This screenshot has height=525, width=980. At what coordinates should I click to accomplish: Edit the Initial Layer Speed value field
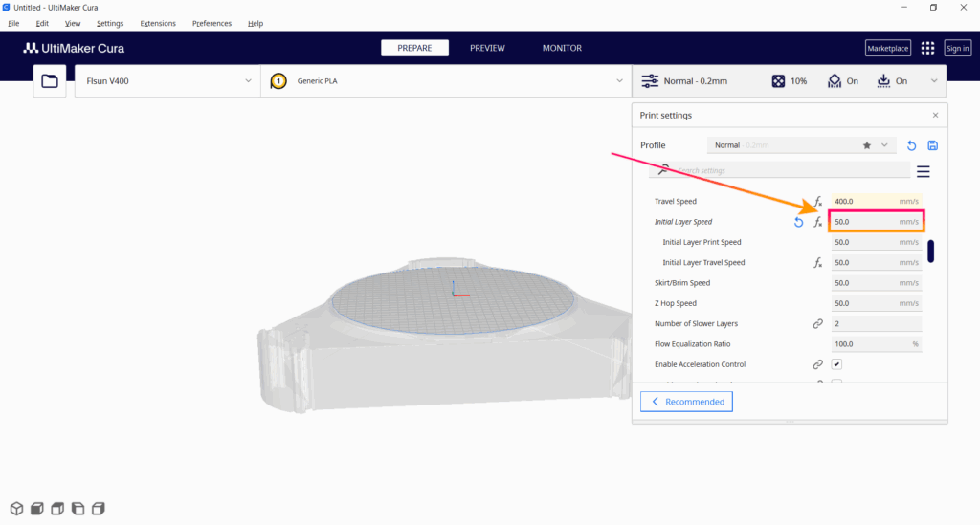tap(877, 222)
